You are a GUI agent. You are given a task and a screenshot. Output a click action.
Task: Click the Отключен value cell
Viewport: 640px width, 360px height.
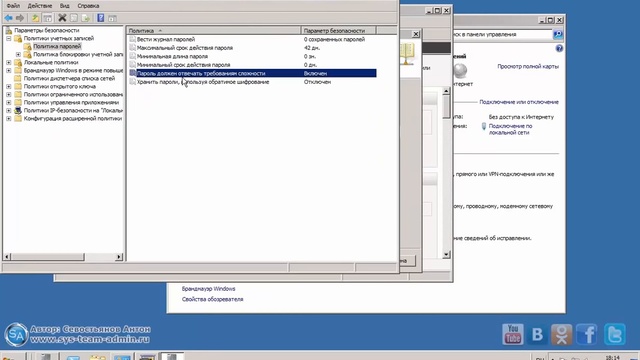tap(317, 82)
